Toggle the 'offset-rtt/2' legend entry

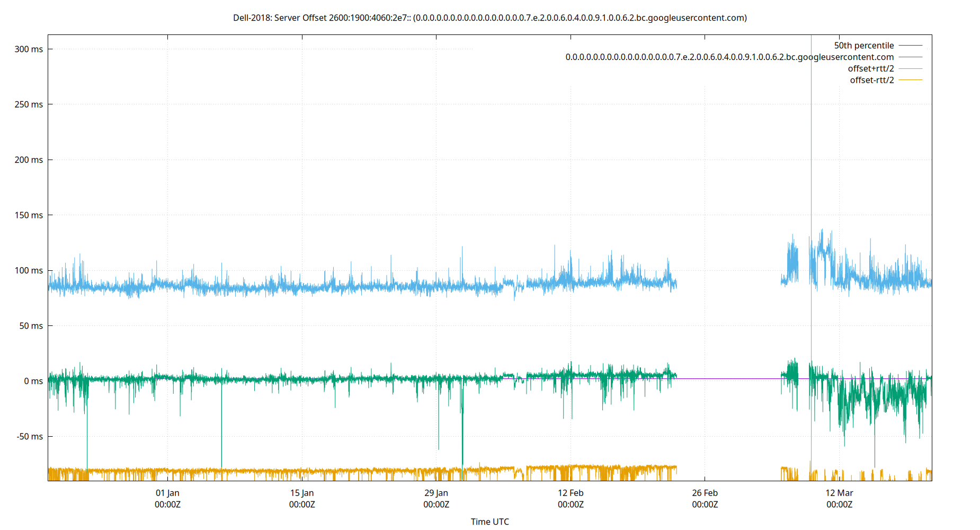871,79
